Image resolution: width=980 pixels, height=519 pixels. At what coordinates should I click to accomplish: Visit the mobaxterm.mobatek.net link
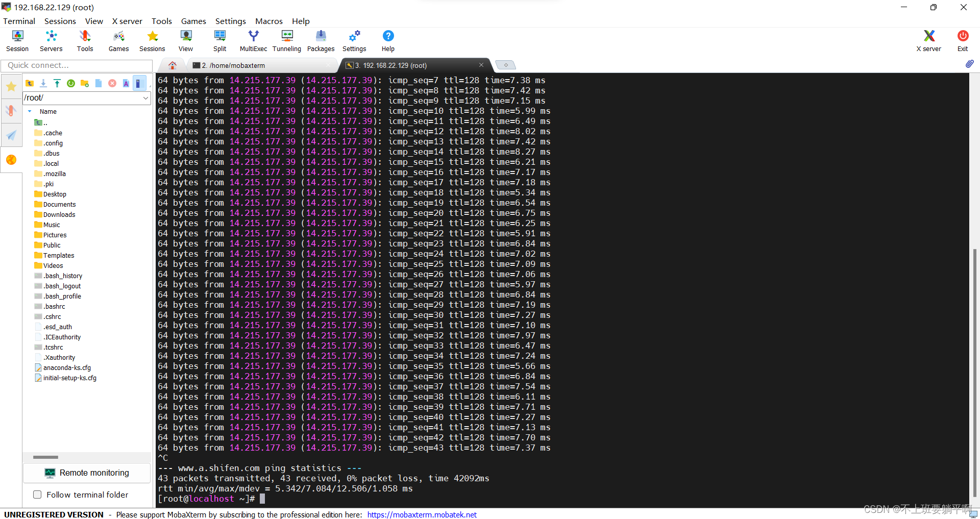pyautogui.click(x=422, y=514)
